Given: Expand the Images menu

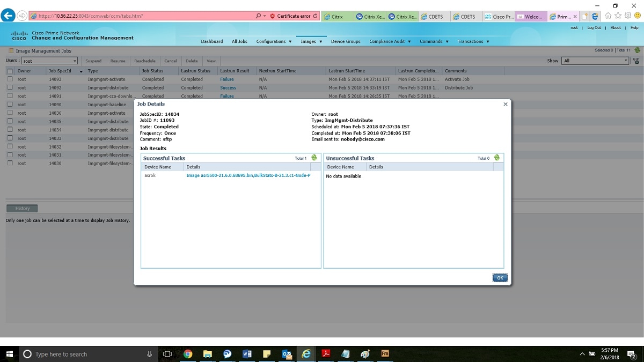Looking at the screenshot, I should (311, 41).
